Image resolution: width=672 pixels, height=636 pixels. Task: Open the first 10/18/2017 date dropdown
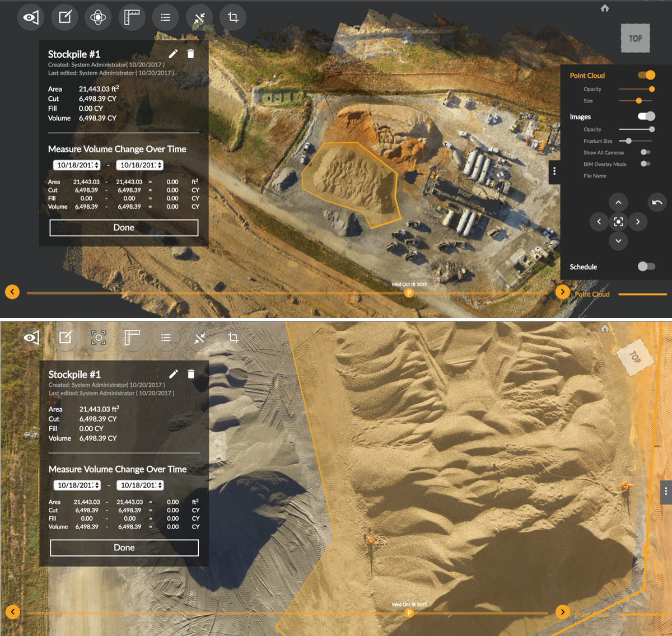pos(76,165)
